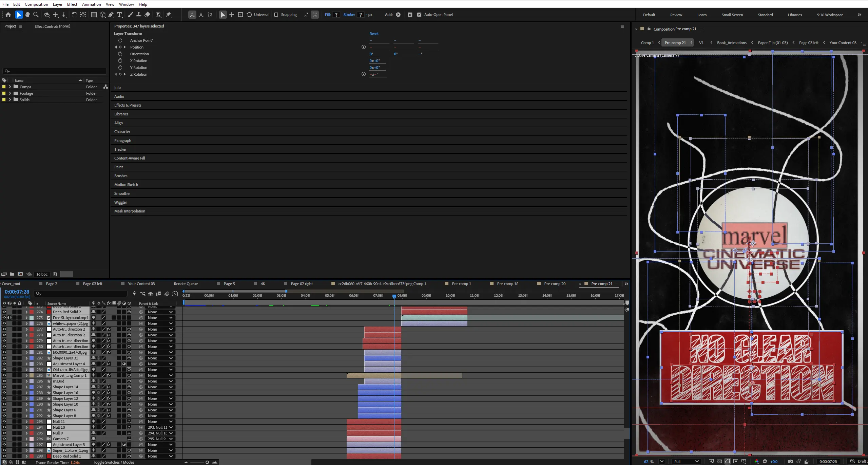Open the Graph Editor in timeline
The width and height of the screenshot is (868, 465).
pos(175,294)
